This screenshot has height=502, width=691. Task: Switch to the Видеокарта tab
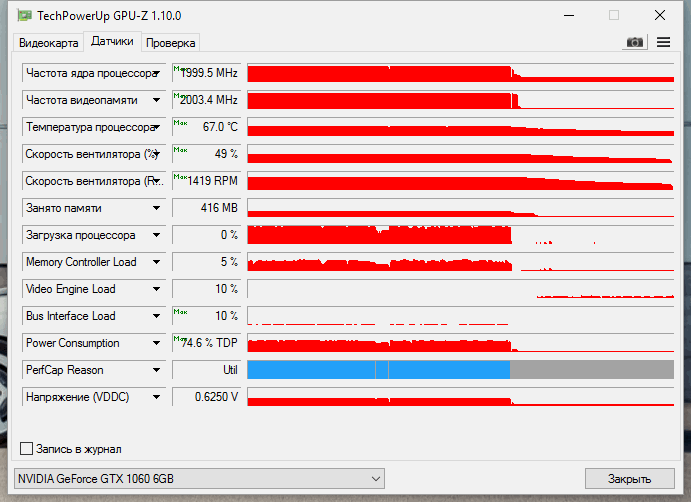48,43
